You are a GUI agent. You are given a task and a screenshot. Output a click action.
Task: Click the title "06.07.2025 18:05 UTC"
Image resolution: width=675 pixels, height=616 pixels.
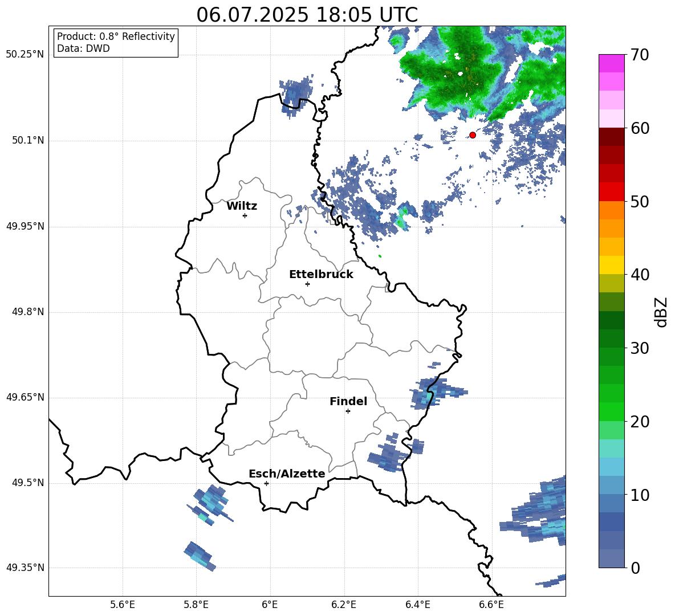(307, 15)
